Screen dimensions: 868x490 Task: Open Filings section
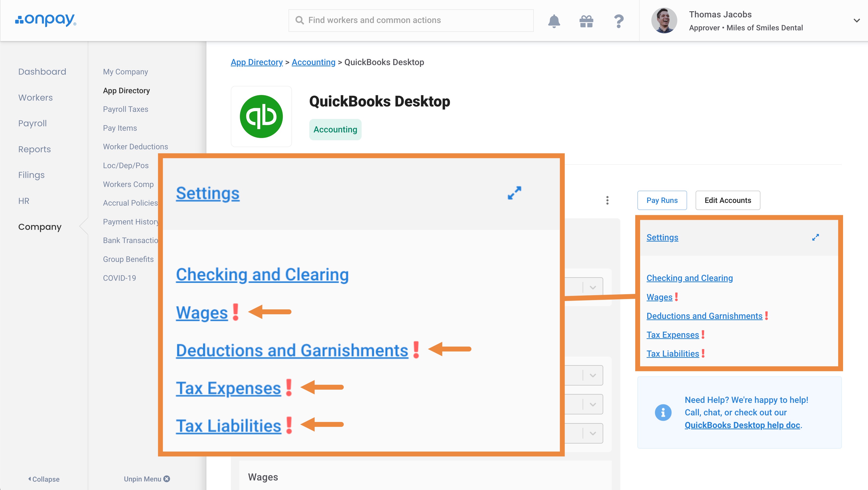31,175
